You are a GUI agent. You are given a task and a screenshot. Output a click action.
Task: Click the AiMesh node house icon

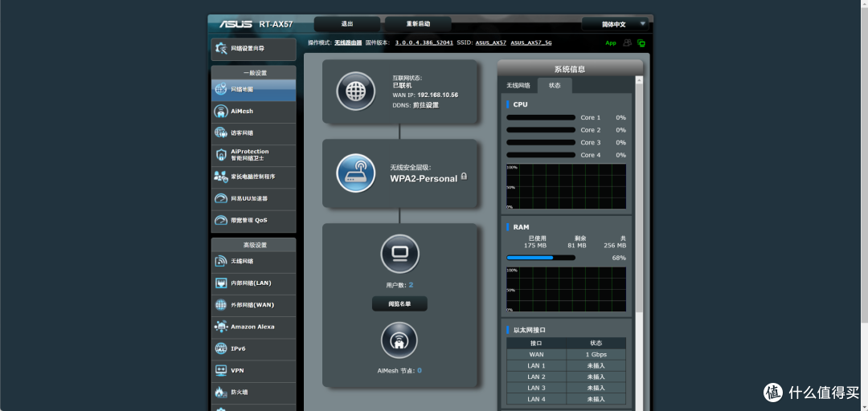coord(399,340)
